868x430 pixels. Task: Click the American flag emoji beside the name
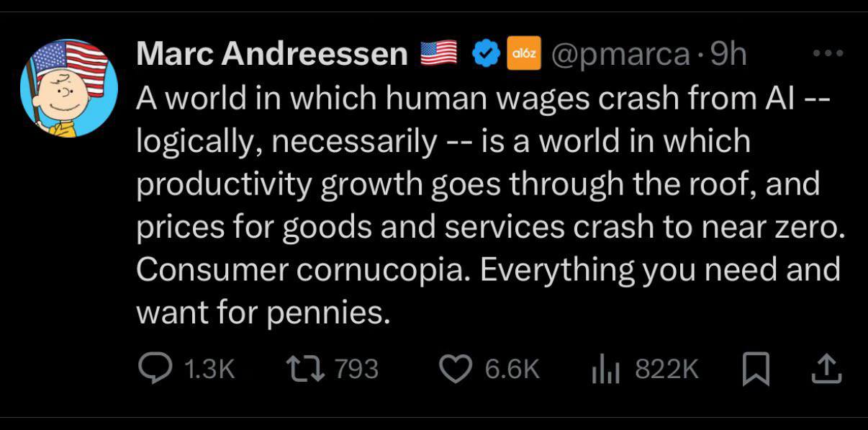[438, 55]
